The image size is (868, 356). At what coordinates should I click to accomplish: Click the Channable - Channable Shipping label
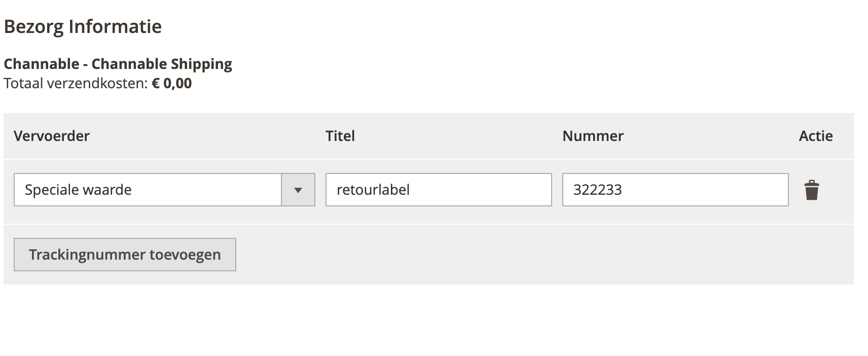click(118, 64)
